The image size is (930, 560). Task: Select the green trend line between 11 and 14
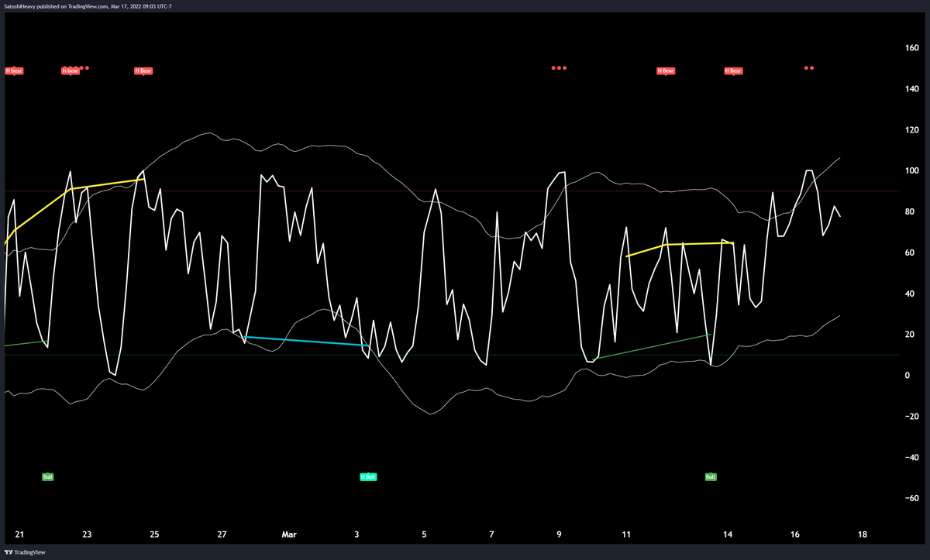tap(651, 346)
